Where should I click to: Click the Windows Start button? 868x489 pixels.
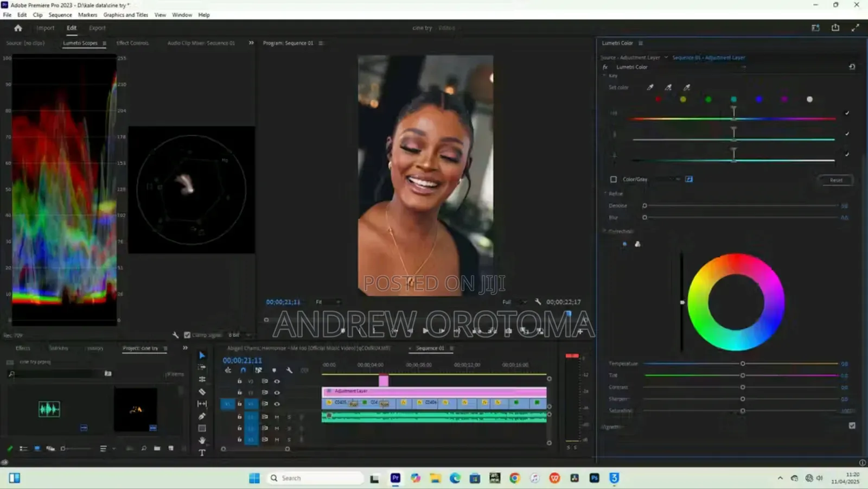pyautogui.click(x=254, y=478)
